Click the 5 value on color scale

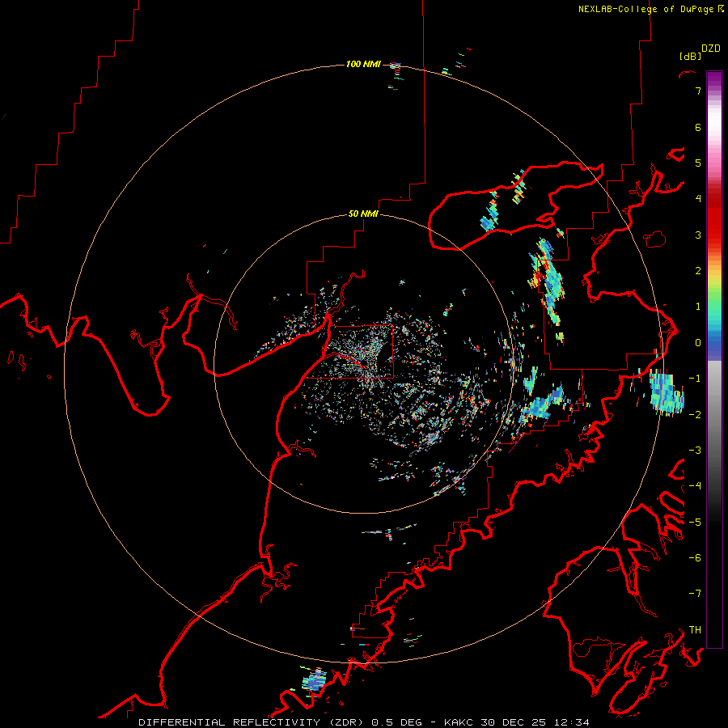[x=698, y=163]
